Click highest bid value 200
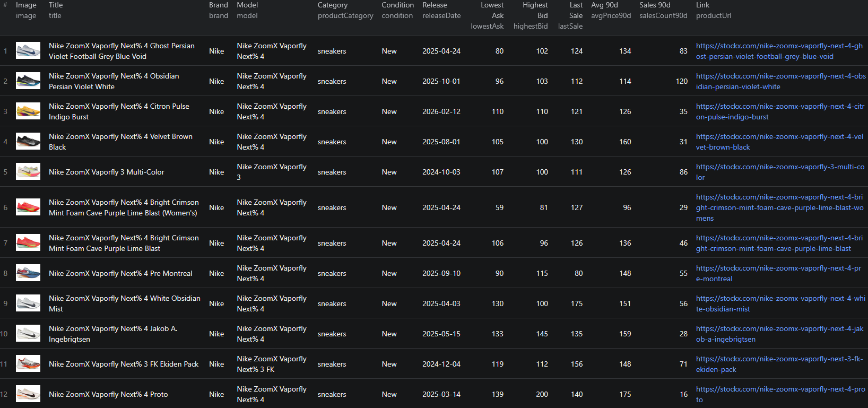The height and width of the screenshot is (408, 868). tap(542, 394)
